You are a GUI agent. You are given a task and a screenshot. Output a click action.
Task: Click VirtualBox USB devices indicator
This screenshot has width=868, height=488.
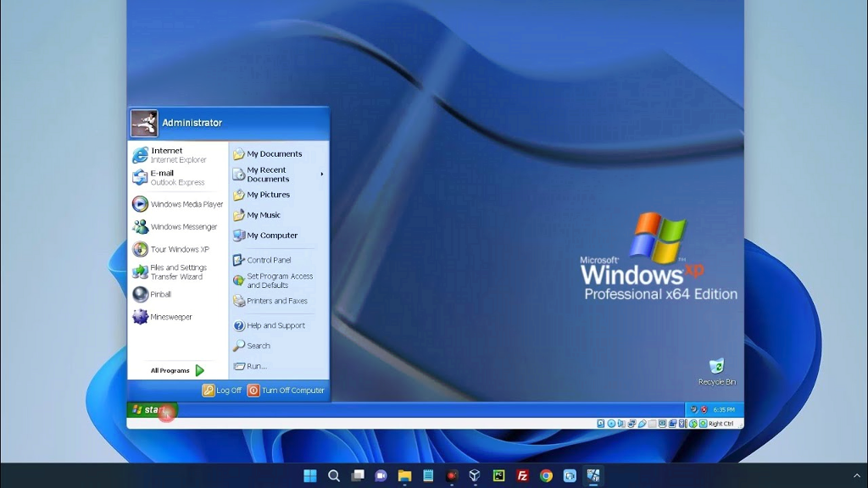point(643,424)
